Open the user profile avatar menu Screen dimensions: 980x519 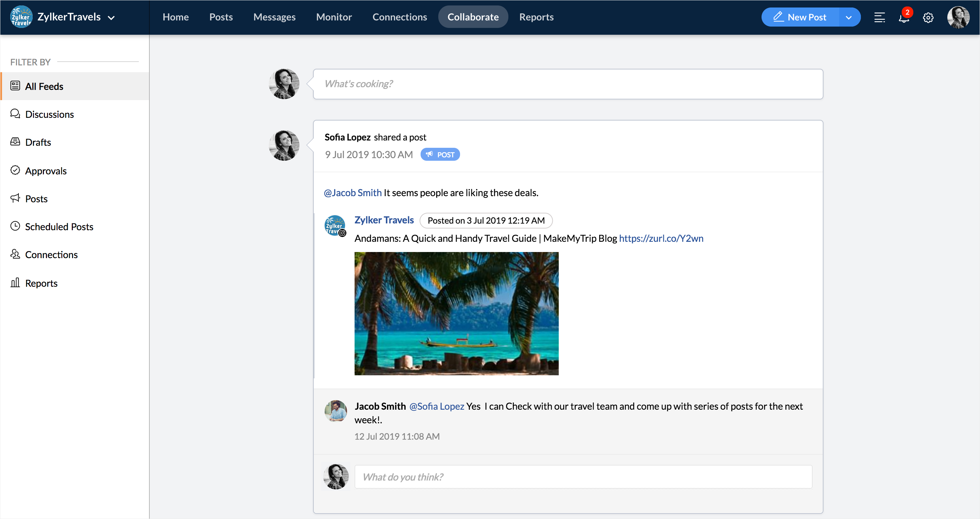coord(958,17)
